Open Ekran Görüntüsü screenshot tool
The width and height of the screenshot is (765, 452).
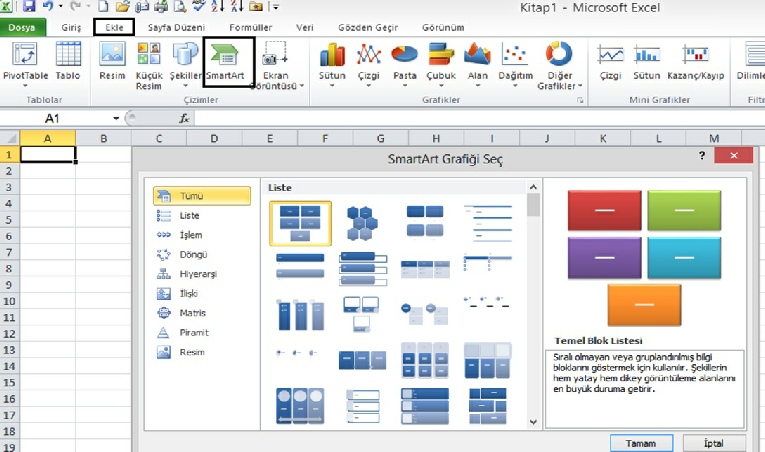point(276,66)
